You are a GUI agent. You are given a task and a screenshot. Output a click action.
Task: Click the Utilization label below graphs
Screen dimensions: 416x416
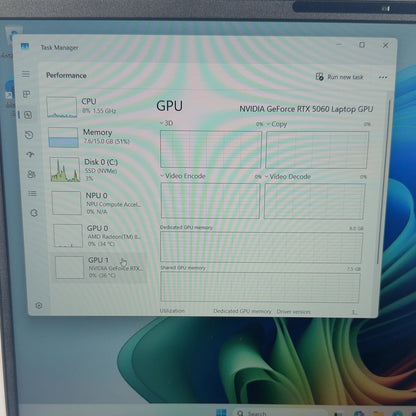(x=172, y=311)
